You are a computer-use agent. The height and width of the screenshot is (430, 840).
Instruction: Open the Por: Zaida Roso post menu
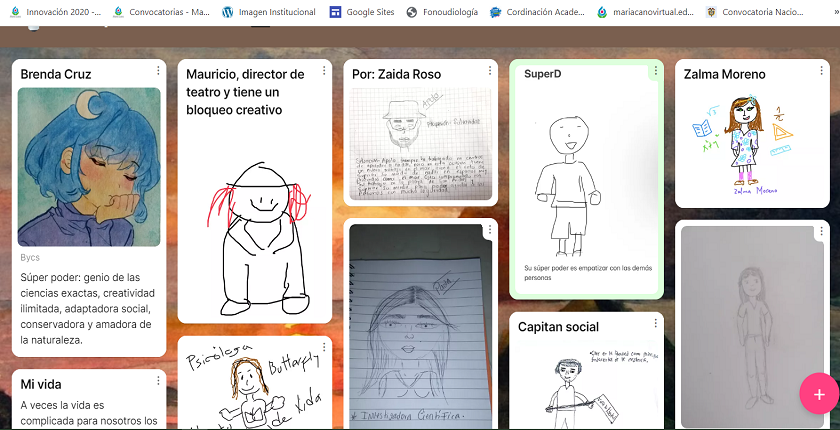point(490,70)
